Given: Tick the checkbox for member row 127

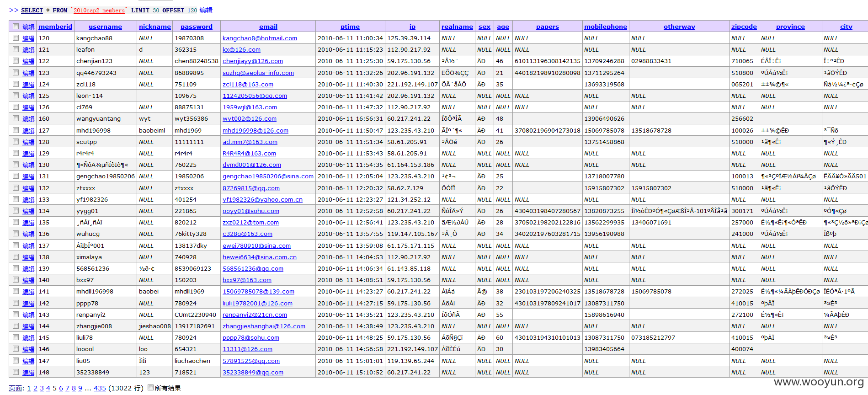Looking at the screenshot, I should point(16,130).
